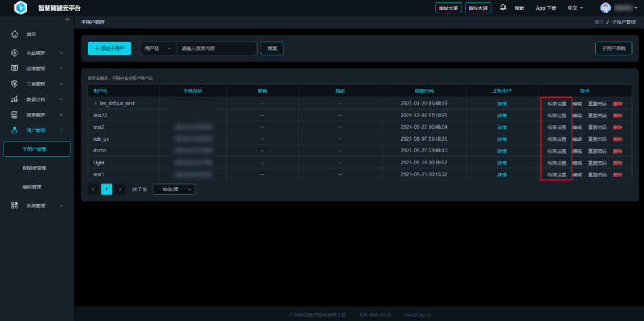Open 帮助 in the top bar

coord(519,8)
